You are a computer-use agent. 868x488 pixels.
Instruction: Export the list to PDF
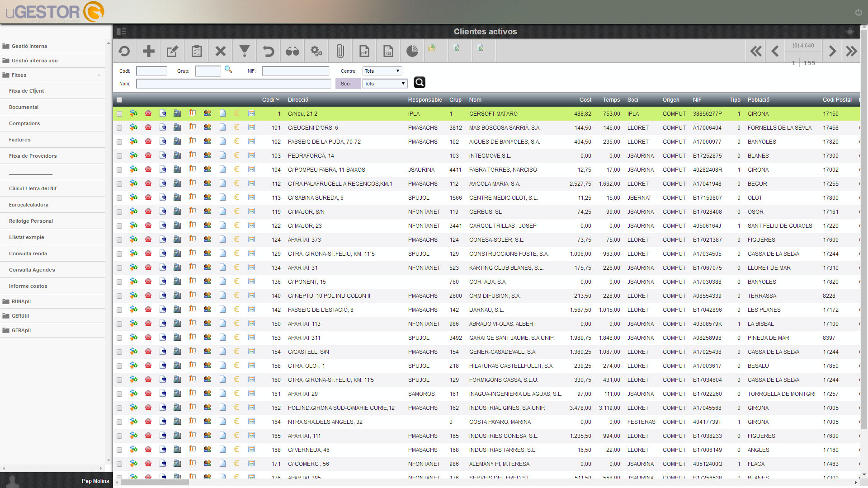364,51
